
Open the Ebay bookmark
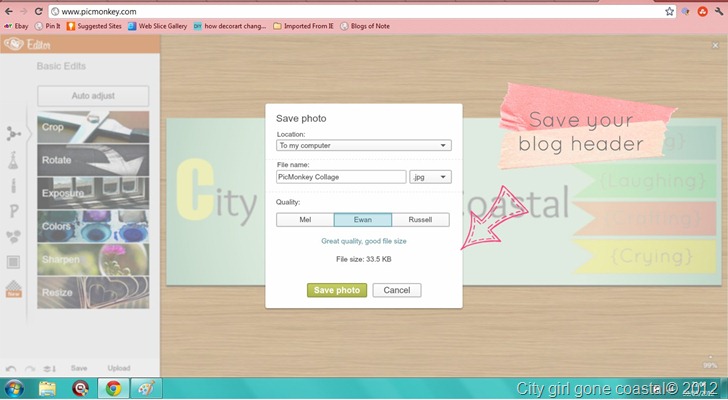(16, 26)
